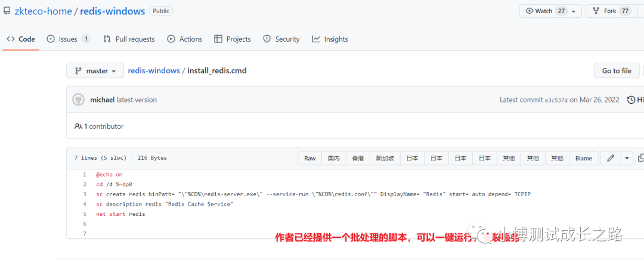This screenshot has width=644, height=263.
Task: Click the table icon of Projects tab
Action: click(x=218, y=39)
